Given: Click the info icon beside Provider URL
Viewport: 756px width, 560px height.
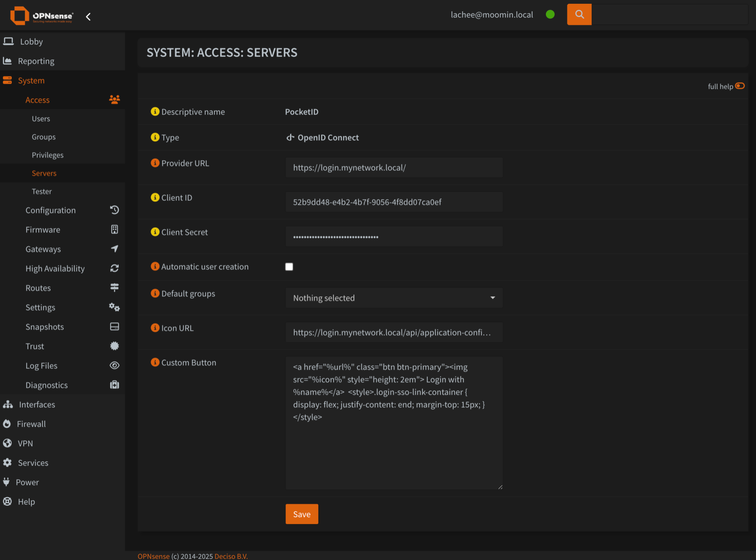Looking at the screenshot, I should tap(155, 163).
